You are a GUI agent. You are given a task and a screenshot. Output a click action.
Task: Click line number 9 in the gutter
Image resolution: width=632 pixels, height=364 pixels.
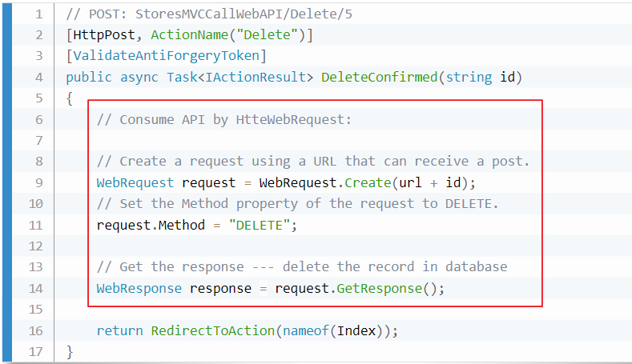tap(39, 182)
